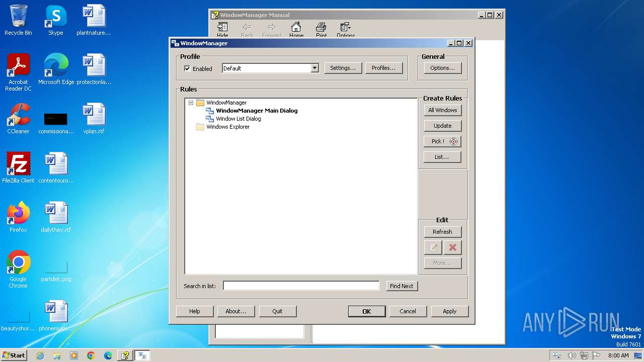Open profile Settings...
Viewport: 644px width, 362px height.
(x=343, y=68)
